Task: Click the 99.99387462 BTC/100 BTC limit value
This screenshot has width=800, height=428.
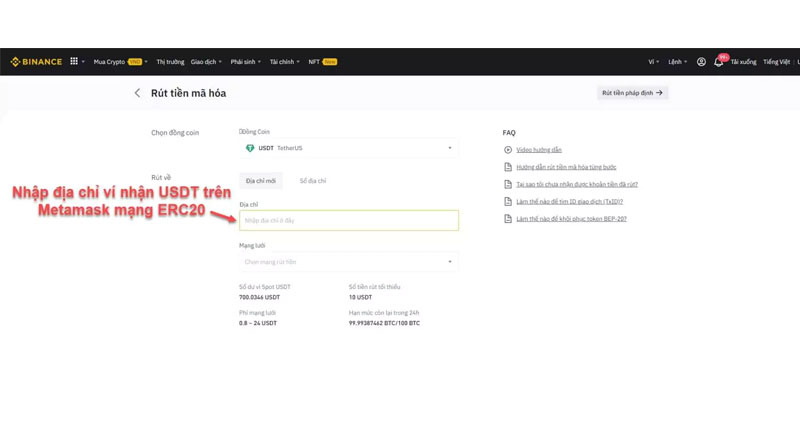Action: (384, 323)
